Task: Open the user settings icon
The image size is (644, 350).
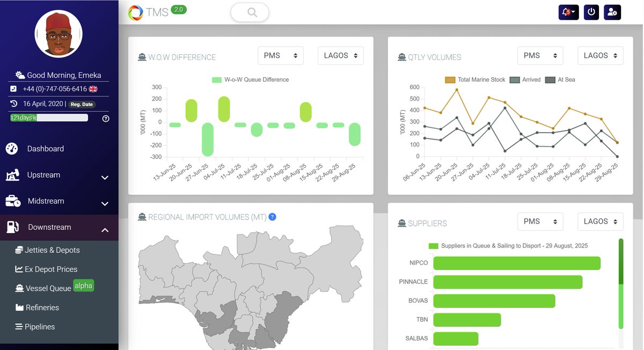Action: [612, 12]
